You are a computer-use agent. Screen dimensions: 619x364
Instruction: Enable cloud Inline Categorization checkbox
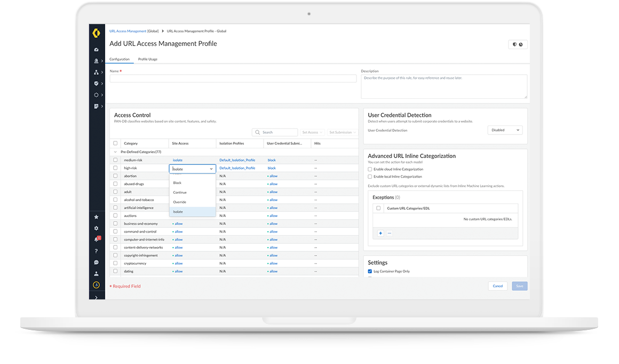tap(370, 169)
